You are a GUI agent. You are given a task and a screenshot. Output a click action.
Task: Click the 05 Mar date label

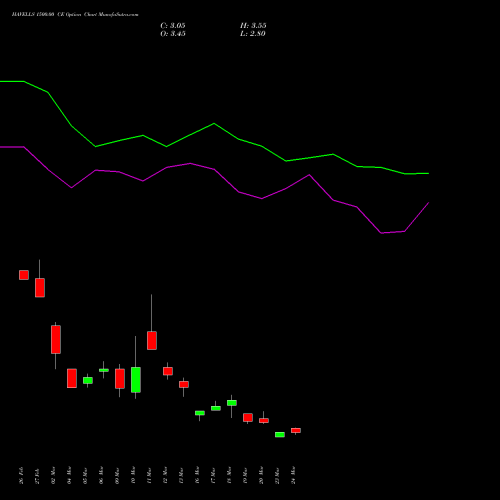click(86, 475)
